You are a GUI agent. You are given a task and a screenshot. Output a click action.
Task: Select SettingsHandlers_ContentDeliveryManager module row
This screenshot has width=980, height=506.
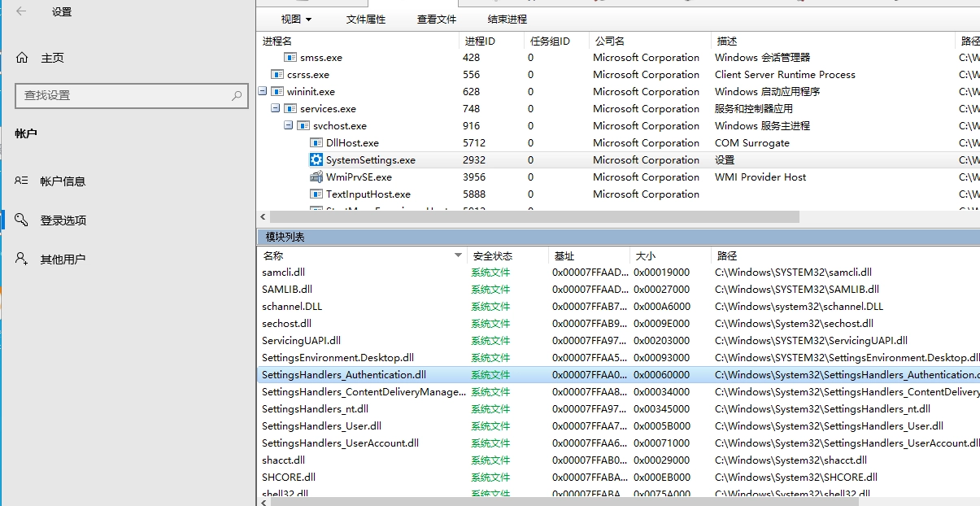618,392
